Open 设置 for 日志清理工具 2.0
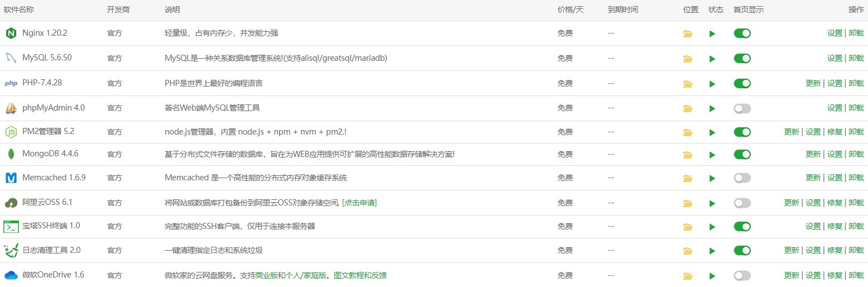Viewport: 868px width, 287px height. 813,250
